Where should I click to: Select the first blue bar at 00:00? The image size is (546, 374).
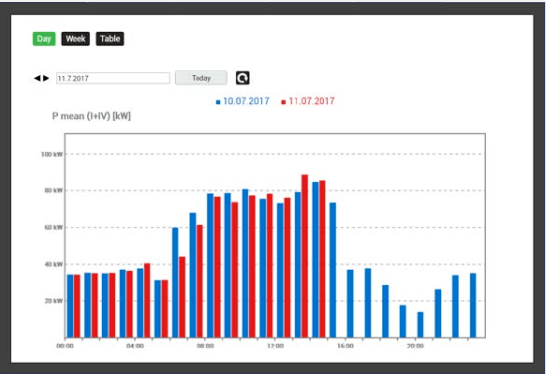[x=70, y=306]
